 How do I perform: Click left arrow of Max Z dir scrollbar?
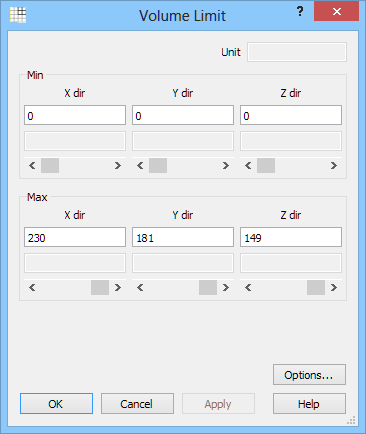(248, 288)
